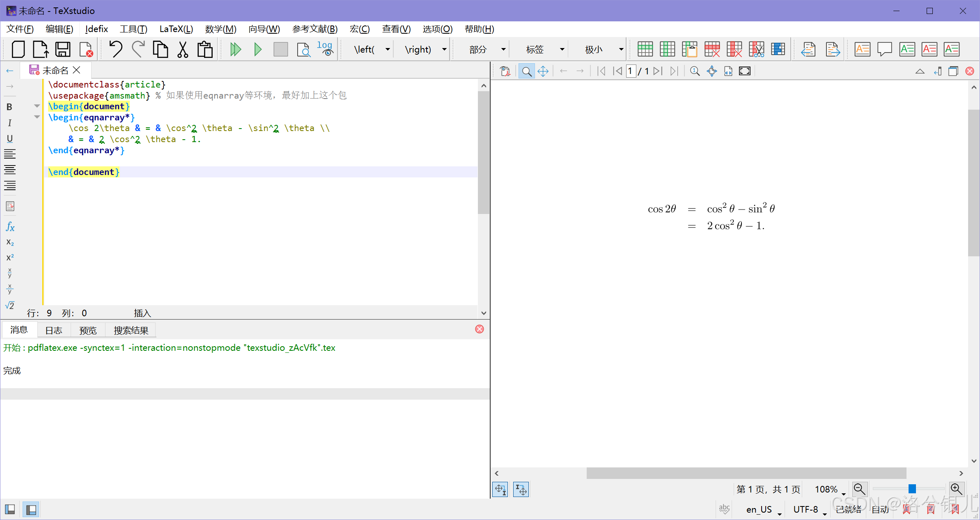The height and width of the screenshot is (520, 980).
Task: Click the PDF zoom slider handle
Action: pos(912,489)
